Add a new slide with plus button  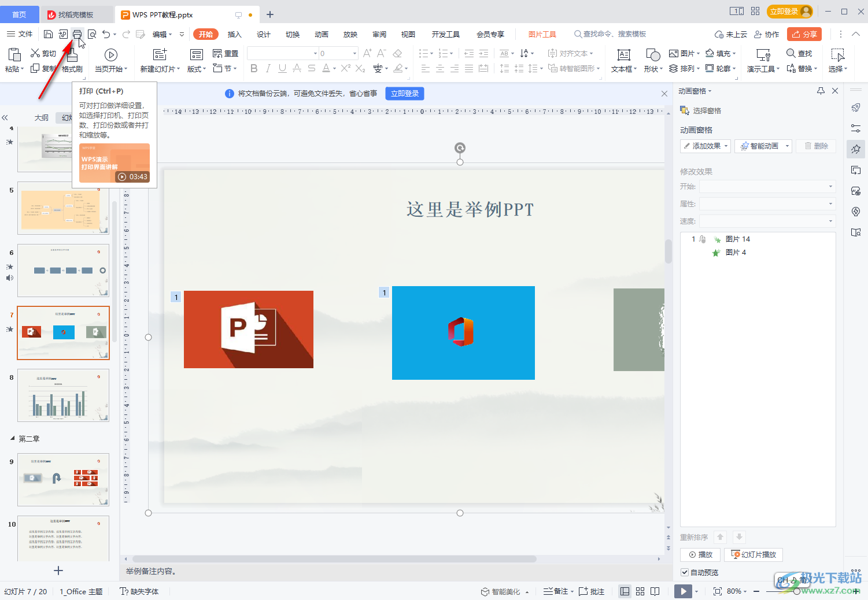(58, 571)
